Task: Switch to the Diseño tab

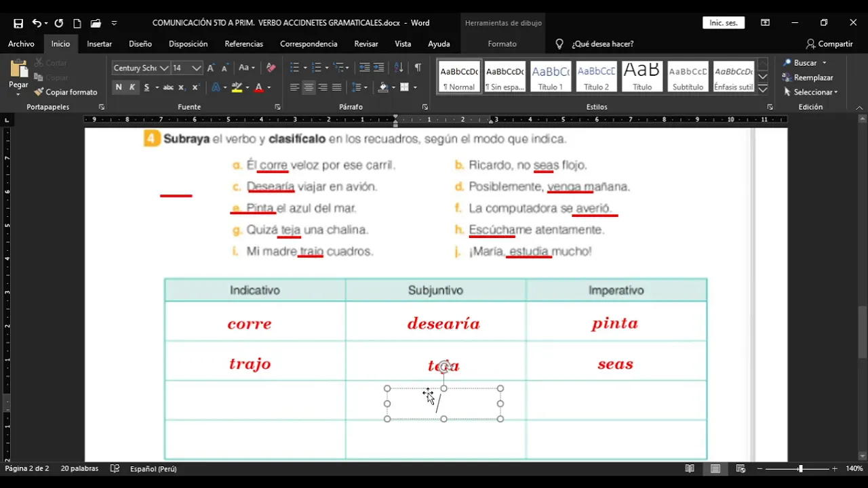Action: pyautogui.click(x=140, y=44)
